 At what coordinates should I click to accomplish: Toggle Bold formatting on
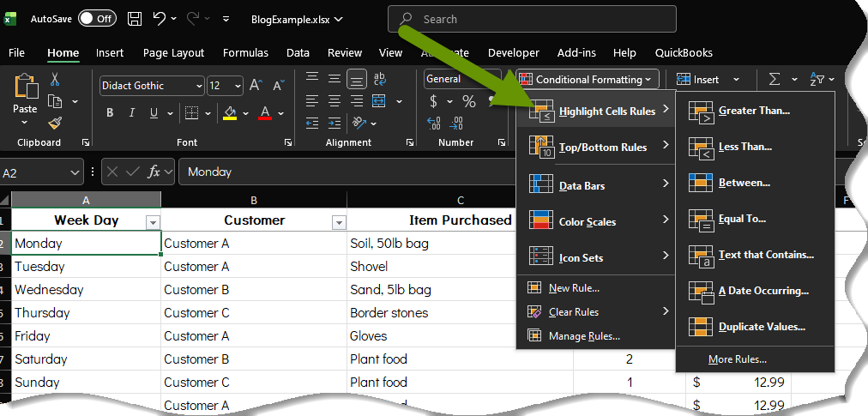point(110,113)
